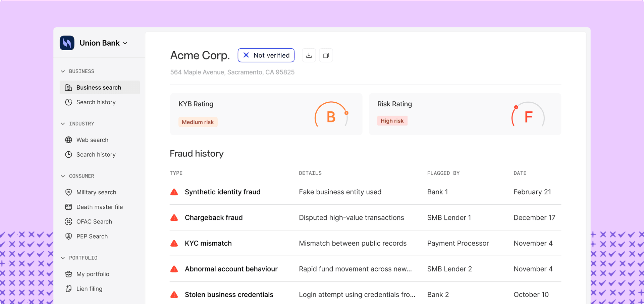This screenshot has width=644, height=304.
Task: Select the Business search icon
Action: pyautogui.click(x=68, y=87)
